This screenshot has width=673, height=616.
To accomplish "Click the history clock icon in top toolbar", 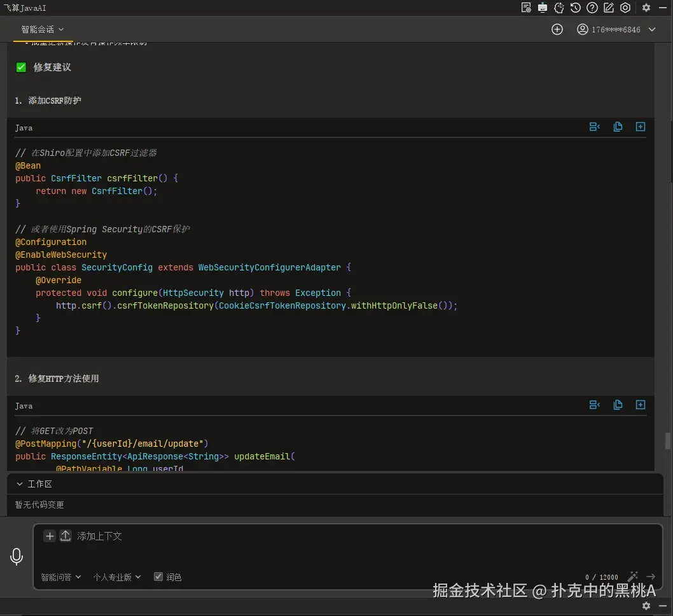I will [575, 8].
